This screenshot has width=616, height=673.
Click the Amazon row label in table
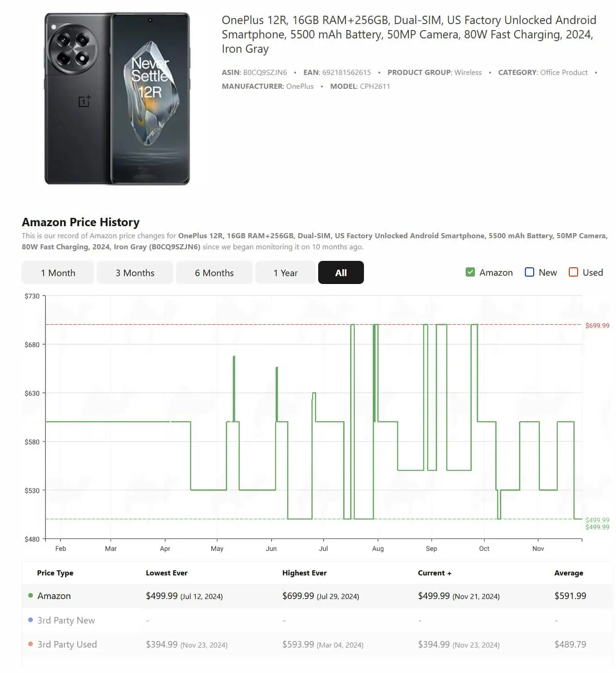pos(54,596)
